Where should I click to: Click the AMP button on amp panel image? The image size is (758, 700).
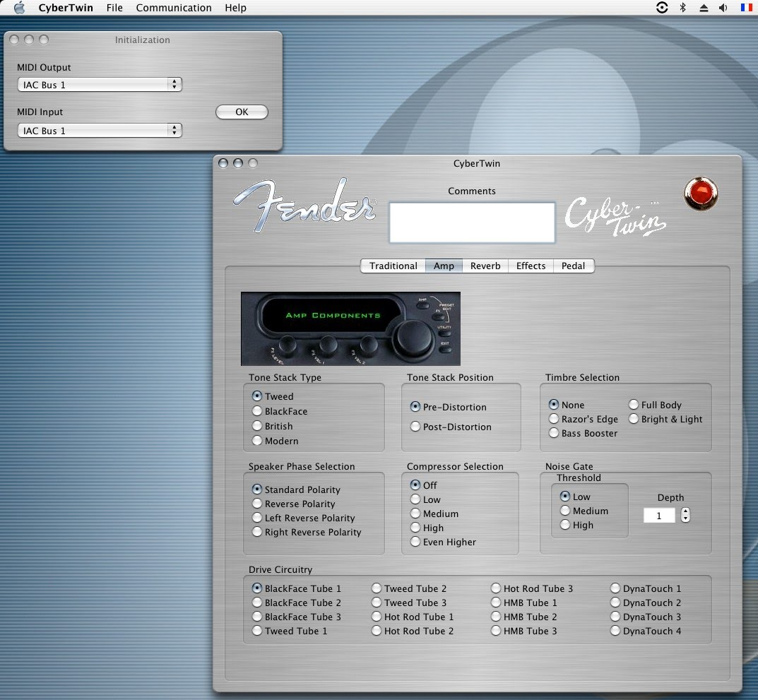click(422, 306)
